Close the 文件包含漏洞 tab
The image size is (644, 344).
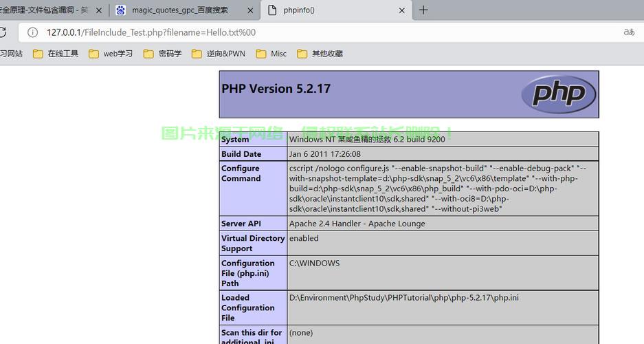click(98, 11)
